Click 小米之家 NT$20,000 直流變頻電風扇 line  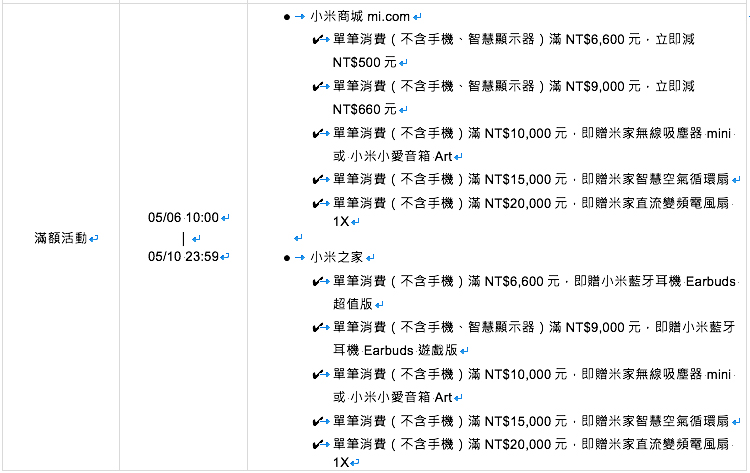[531, 444]
